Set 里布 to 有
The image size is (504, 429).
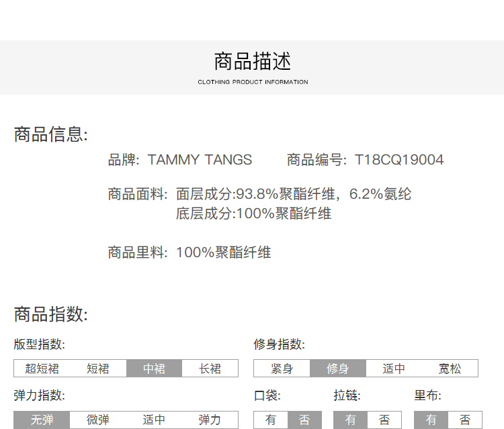[431, 420]
